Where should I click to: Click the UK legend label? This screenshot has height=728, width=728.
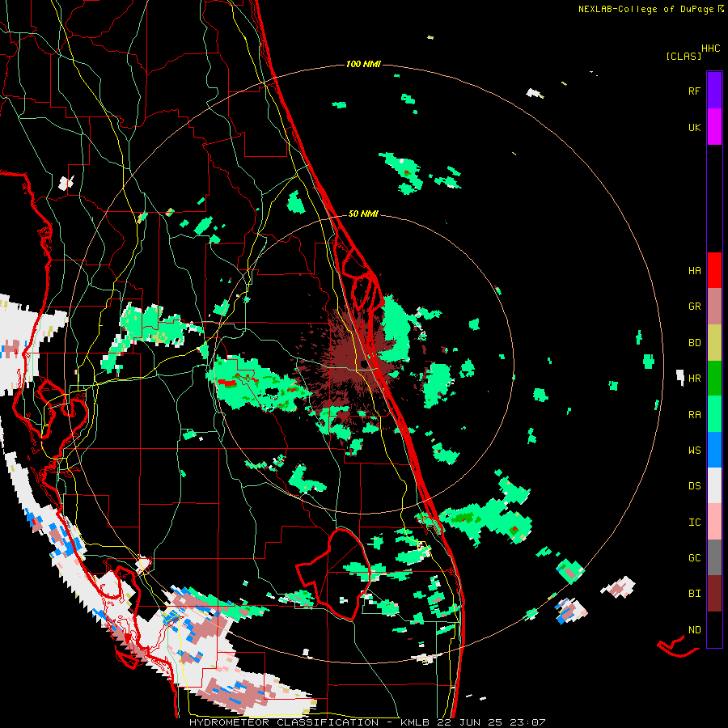pos(695,127)
